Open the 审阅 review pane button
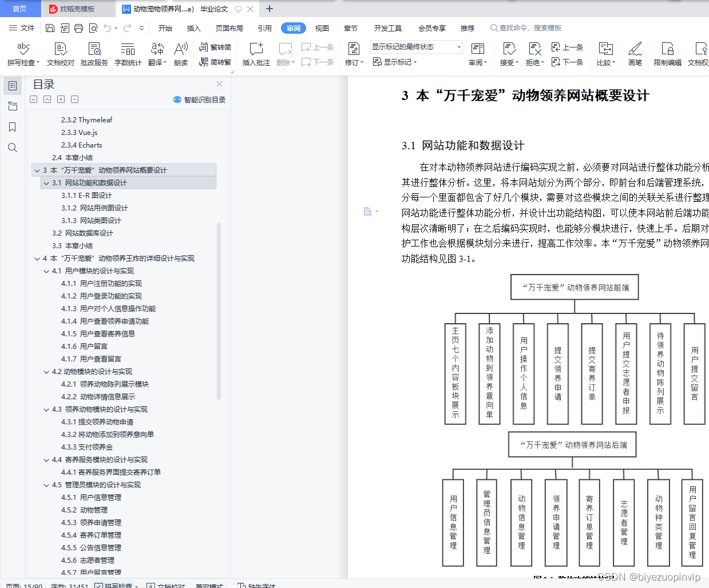Viewport: 709px width, 588px height. [478, 54]
